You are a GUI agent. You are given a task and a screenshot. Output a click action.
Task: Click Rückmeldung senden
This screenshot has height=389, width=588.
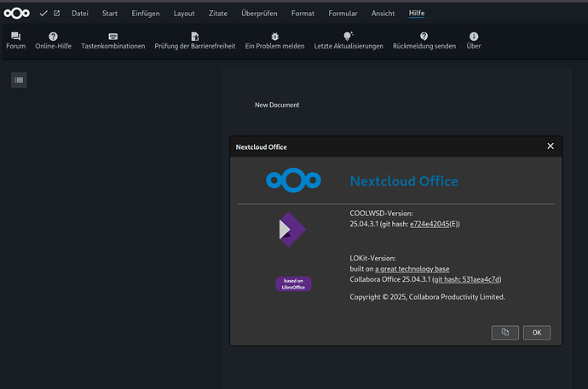[424, 41]
